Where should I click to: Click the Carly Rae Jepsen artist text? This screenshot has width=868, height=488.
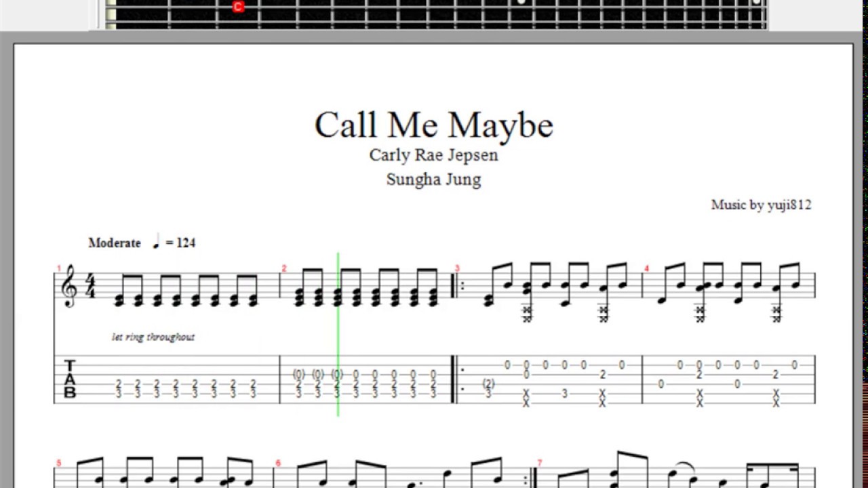434,155
